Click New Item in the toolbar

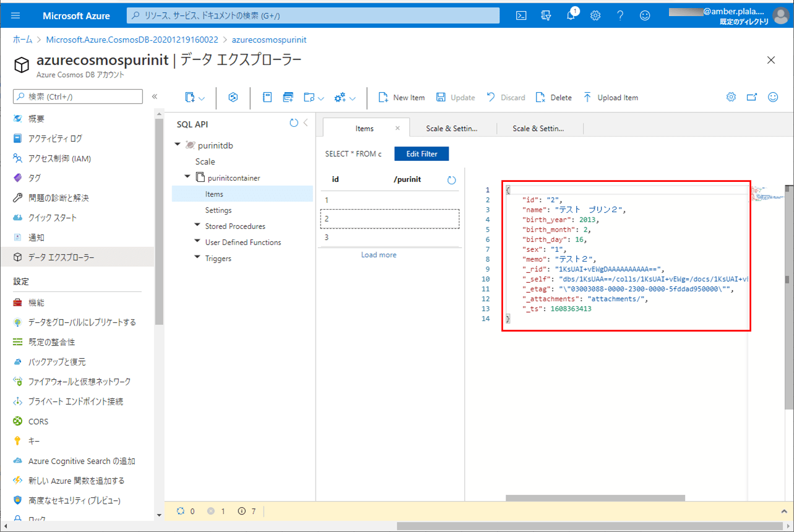tap(401, 98)
